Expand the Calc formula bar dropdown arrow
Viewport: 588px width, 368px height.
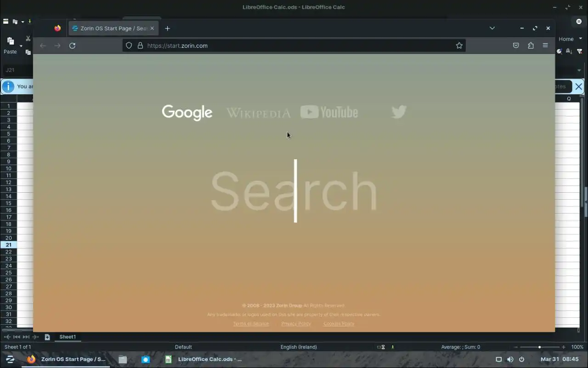579,70
